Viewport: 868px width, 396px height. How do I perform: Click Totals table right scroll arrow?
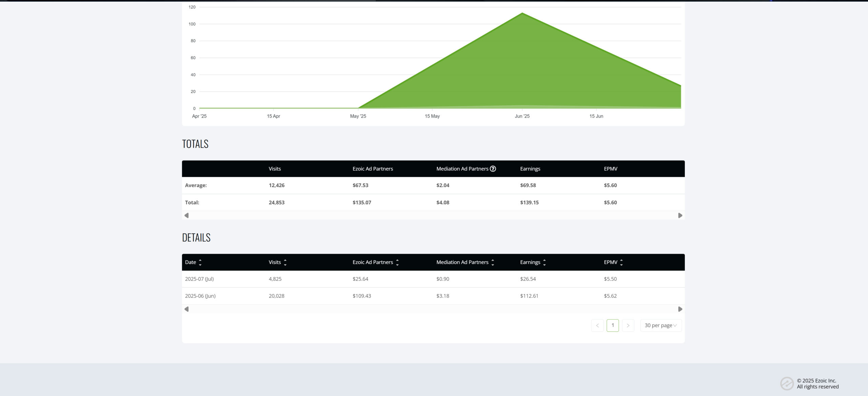pyautogui.click(x=680, y=215)
